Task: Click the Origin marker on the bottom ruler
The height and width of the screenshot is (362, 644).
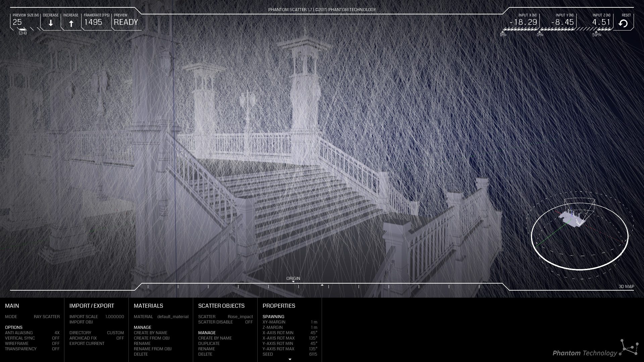Action: tap(293, 280)
